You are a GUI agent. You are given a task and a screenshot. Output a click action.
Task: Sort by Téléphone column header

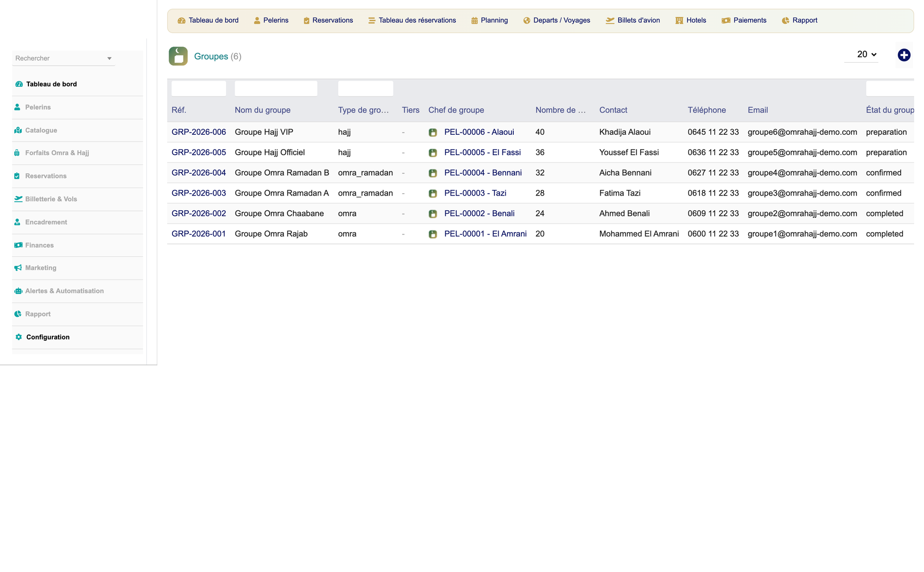707,110
